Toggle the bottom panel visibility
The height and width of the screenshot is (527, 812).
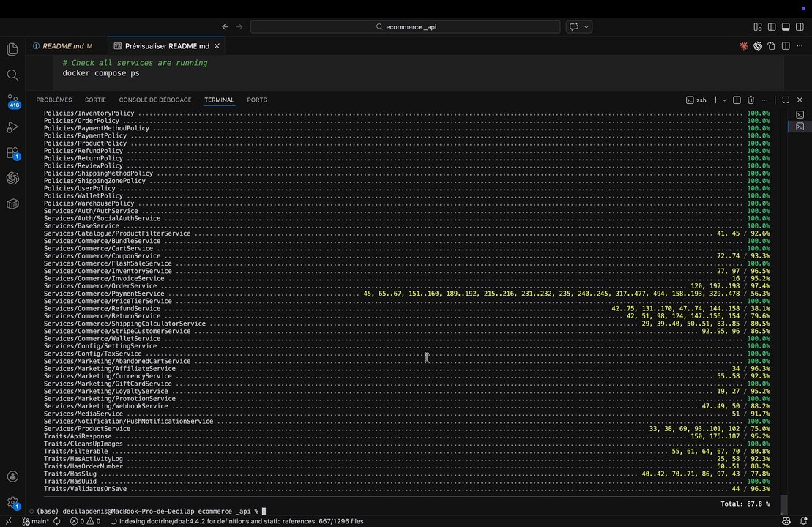click(786, 27)
